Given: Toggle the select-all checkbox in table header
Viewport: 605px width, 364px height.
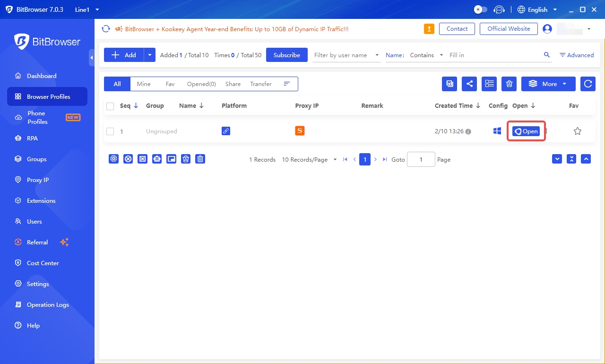Looking at the screenshot, I should (x=110, y=106).
